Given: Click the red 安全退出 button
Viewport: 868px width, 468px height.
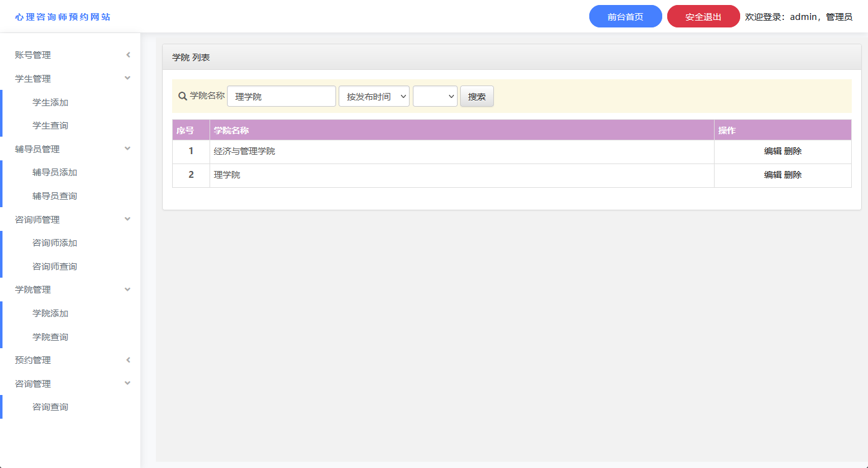Looking at the screenshot, I should pyautogui.click(x=703, y=17).
